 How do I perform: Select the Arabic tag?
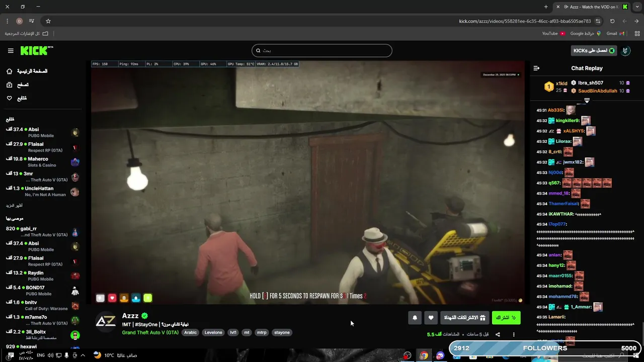(190, 332)
